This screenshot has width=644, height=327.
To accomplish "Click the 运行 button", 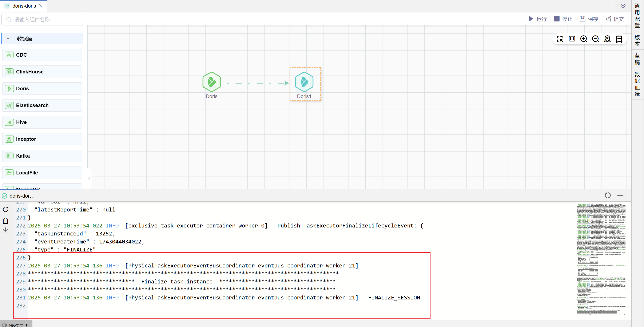I will [537, 19].
